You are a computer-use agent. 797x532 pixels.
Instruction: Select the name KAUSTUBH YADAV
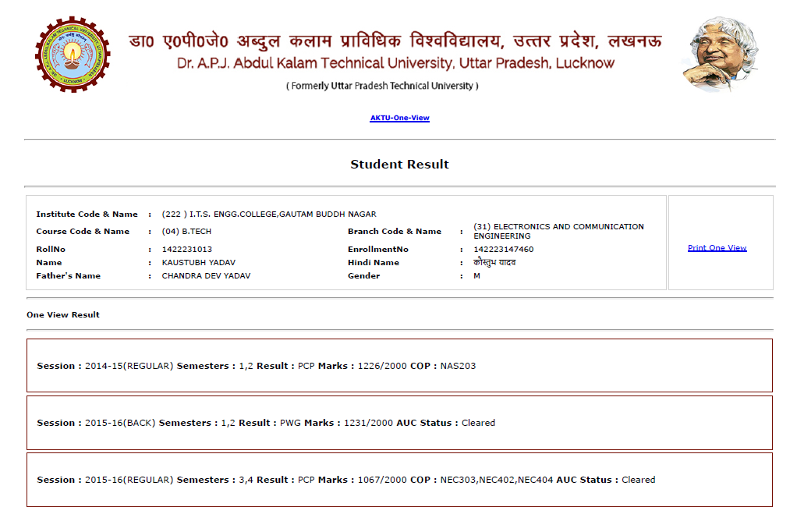pyautogui.click(x=199, y=262)
